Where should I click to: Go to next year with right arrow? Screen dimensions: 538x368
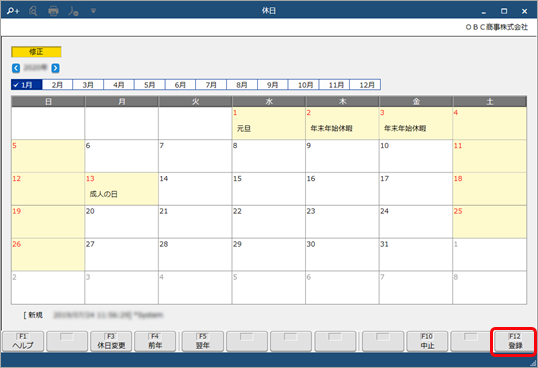55,68
